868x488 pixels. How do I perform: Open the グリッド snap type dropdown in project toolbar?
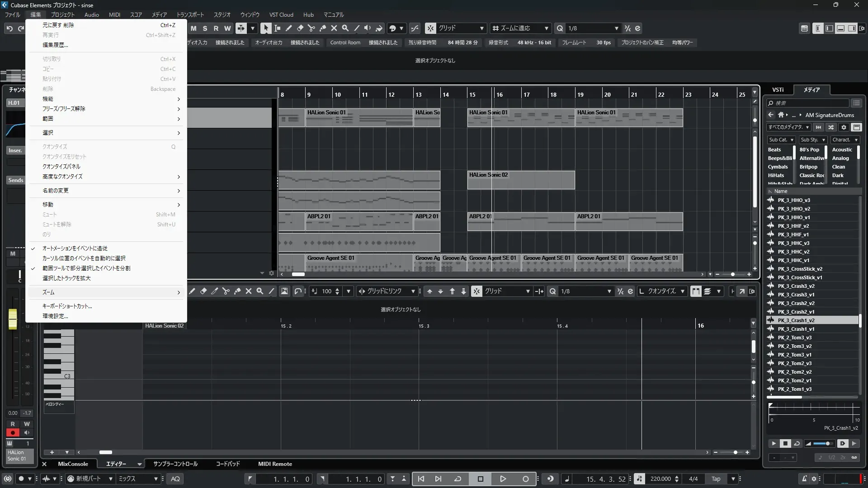click(x=461, y=28)
